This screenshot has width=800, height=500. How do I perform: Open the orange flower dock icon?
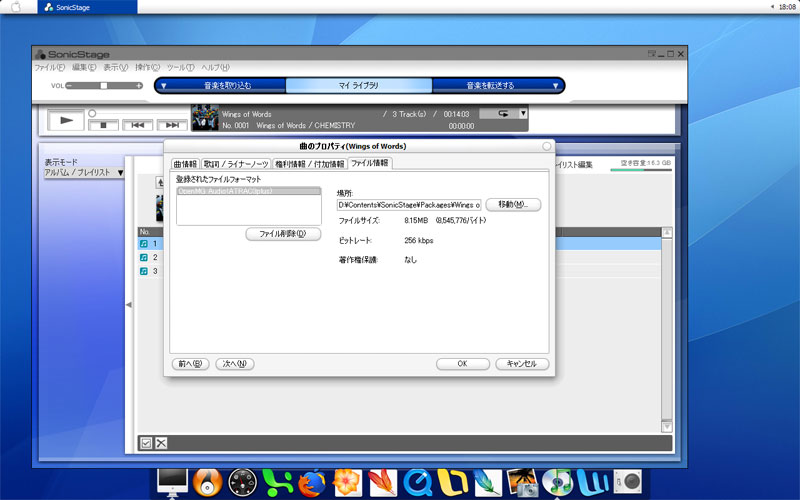[347, 483]
